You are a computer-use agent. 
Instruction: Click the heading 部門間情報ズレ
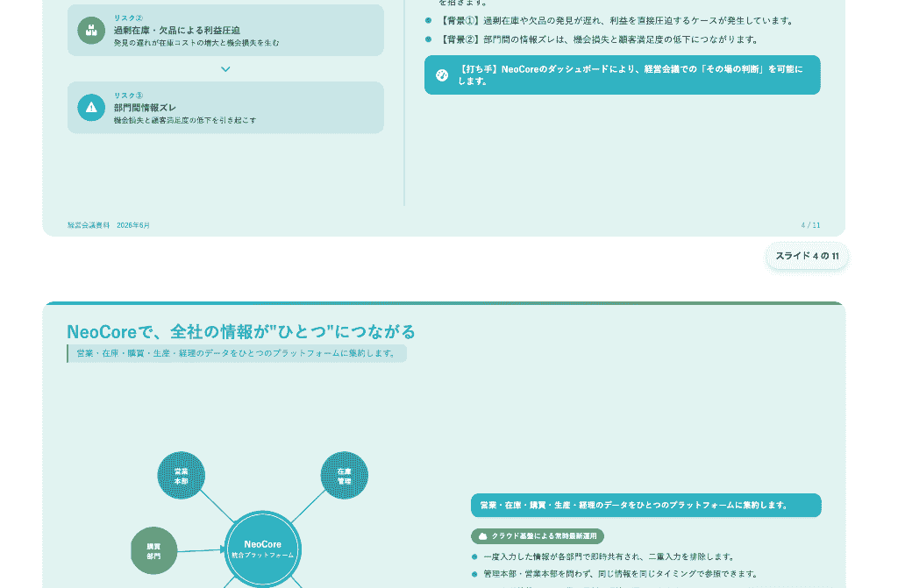coord(145,108)
